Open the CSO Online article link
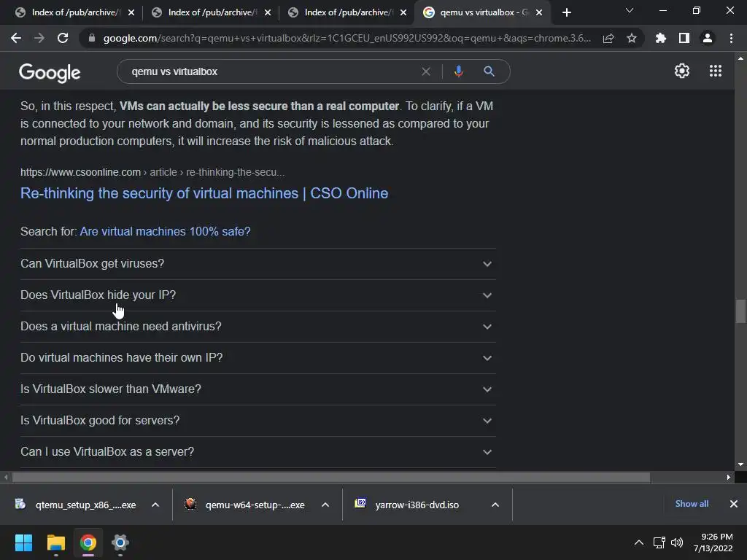This screenshot has width=747, height=560. 204,193
